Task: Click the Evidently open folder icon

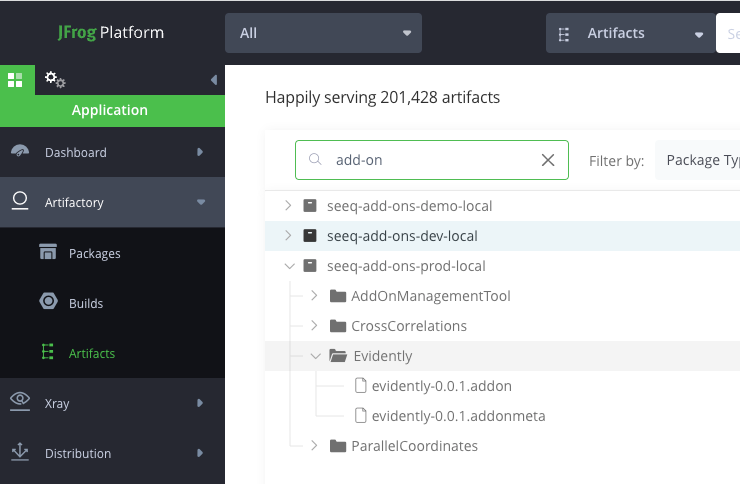Action: (x=337, y=356)
